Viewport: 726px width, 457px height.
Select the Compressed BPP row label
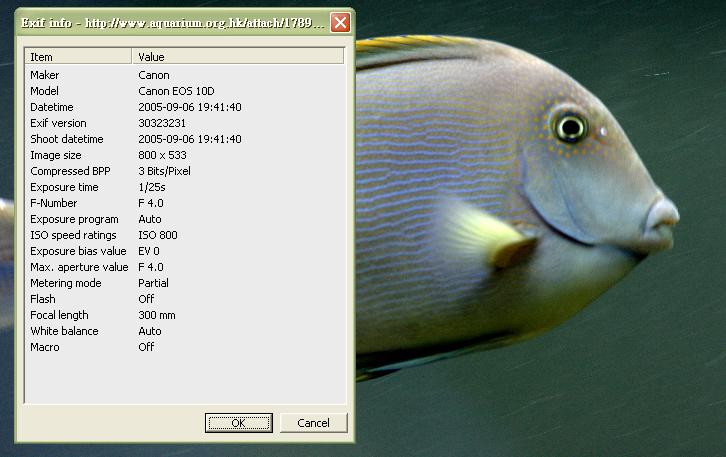coord(70,171)
